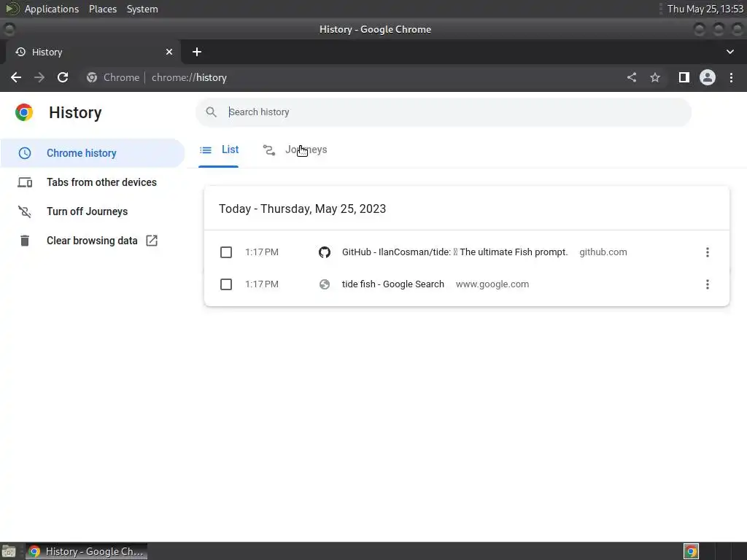Open the GitHub IlanCosman/tide history link

455,252
